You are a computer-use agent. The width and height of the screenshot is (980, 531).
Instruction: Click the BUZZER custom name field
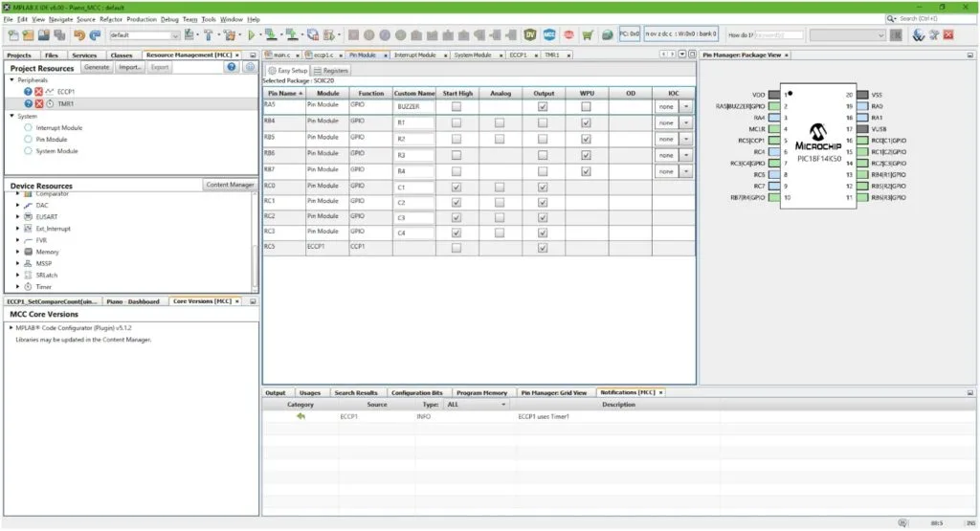click(x=413, y=107)
